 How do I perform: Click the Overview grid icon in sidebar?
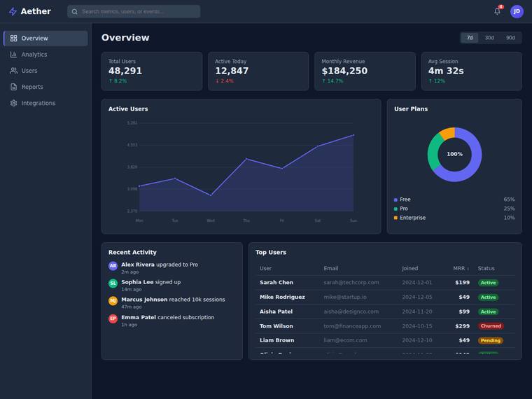click(13, 38)
